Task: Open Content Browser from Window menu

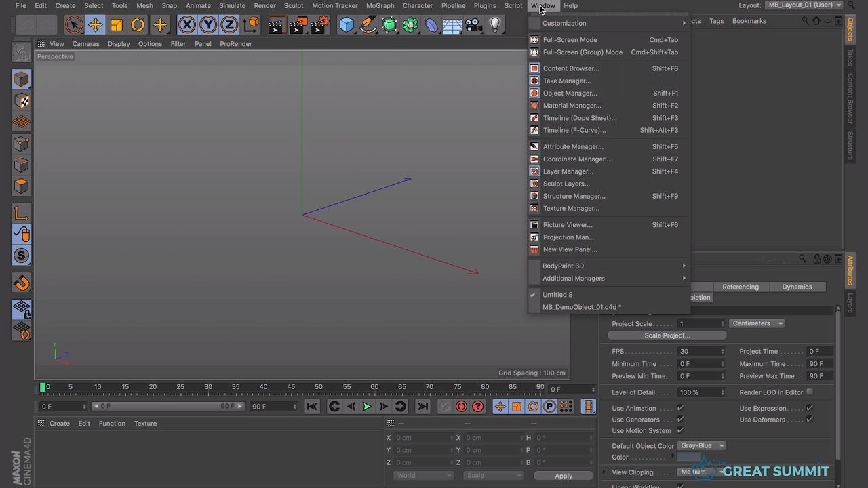Action: [x=571, y=68]
